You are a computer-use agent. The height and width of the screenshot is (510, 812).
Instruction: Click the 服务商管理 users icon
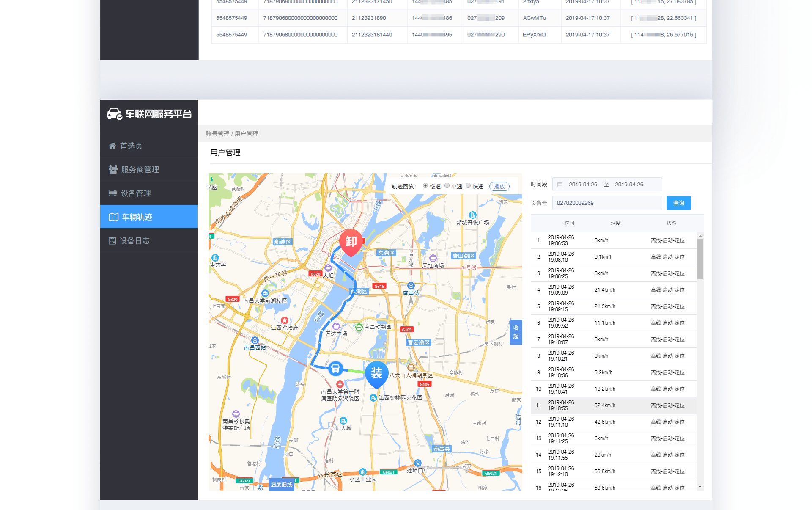pyautogui.click(x=113, y=170)
